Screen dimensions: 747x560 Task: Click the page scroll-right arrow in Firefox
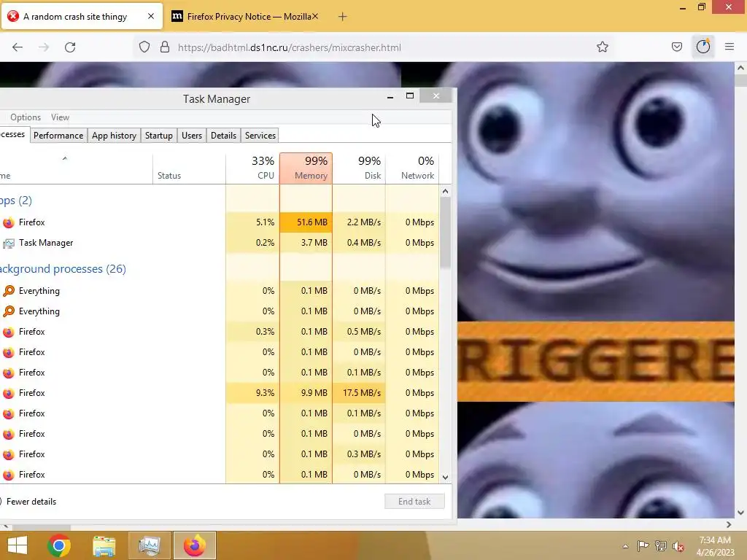point(729,525)
